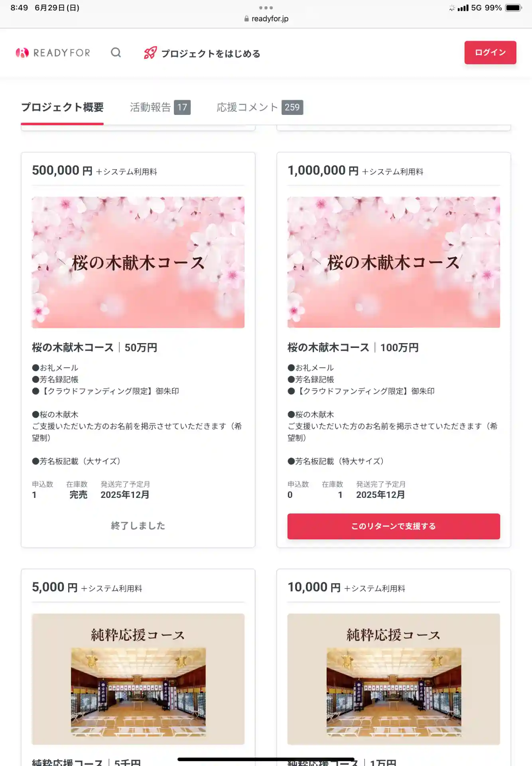Tap the battery icon in status bar
Screen dimensions: 532x766
point(513,8)
